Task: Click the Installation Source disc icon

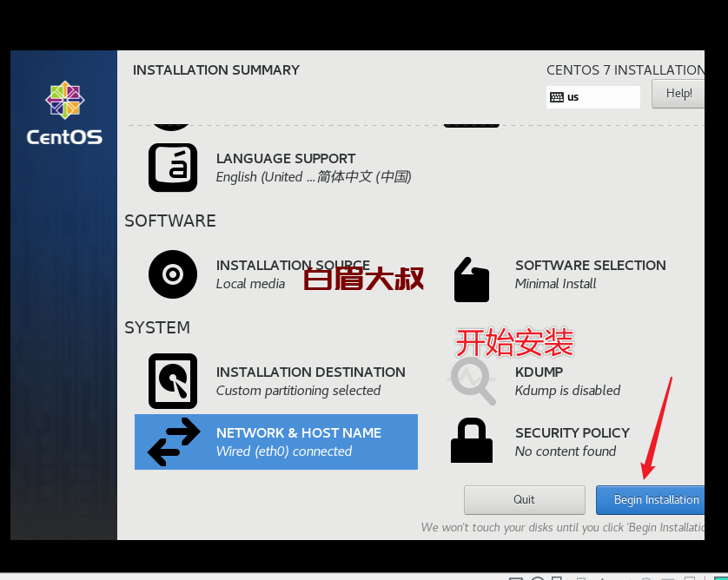Action: coord(173,274)
